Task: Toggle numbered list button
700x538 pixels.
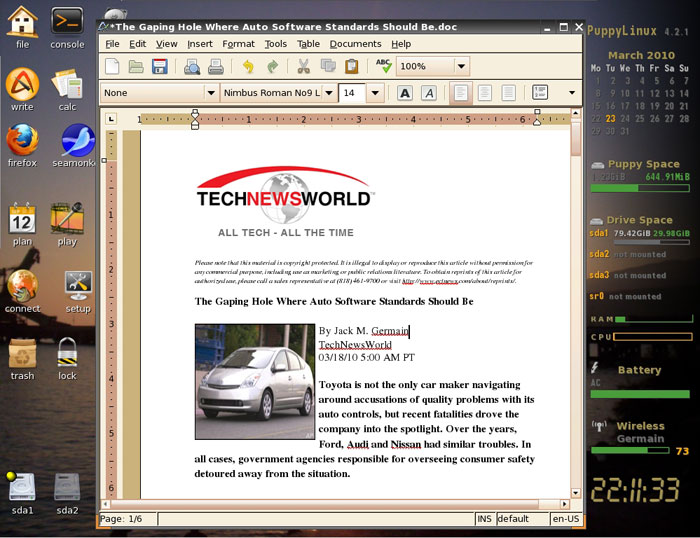Action: pyautogui.click(x=540, y=92)
